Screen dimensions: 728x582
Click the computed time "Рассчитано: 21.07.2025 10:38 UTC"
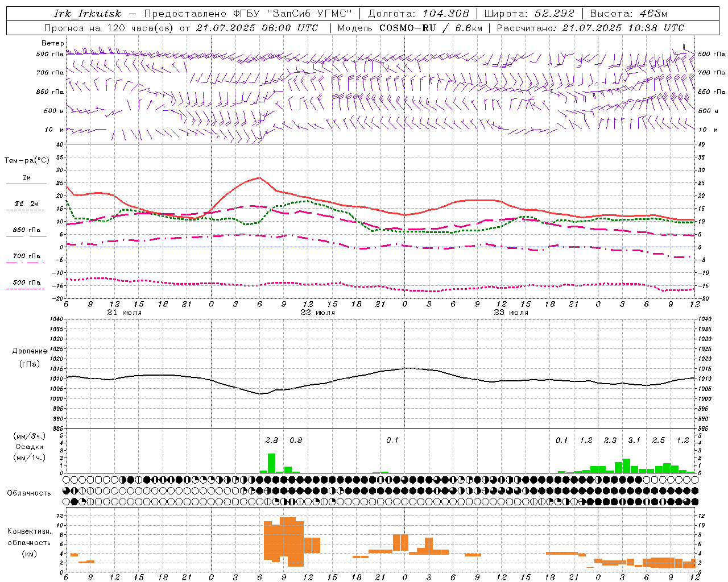[590, 28]
